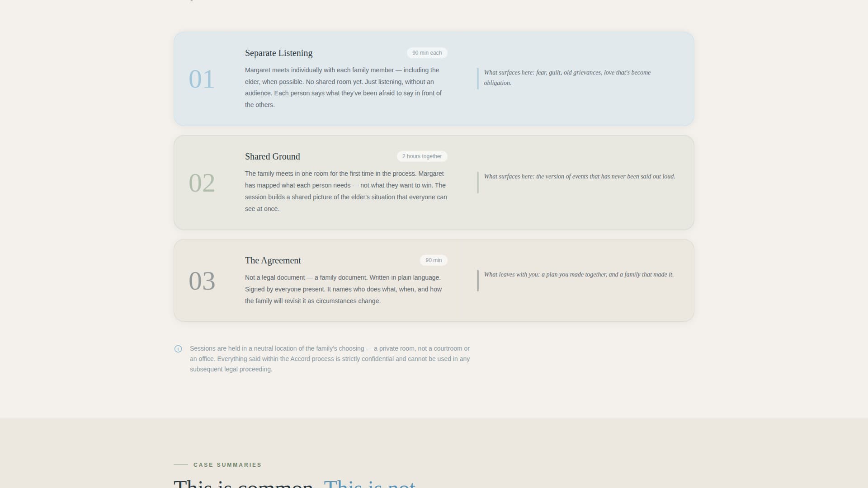The image size is (868, 488).
Task: Click the 'Shared Ground' title
Action: (x=272, y=156)
